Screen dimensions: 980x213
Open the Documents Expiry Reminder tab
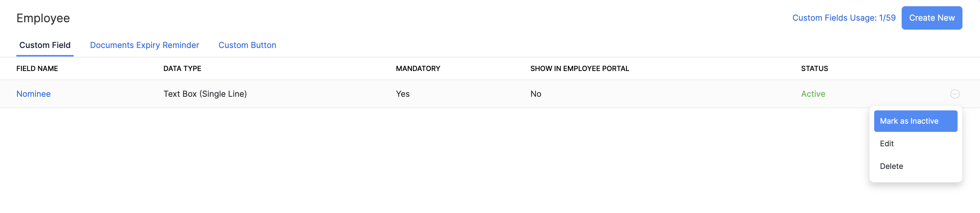click(x=144, y=45)
